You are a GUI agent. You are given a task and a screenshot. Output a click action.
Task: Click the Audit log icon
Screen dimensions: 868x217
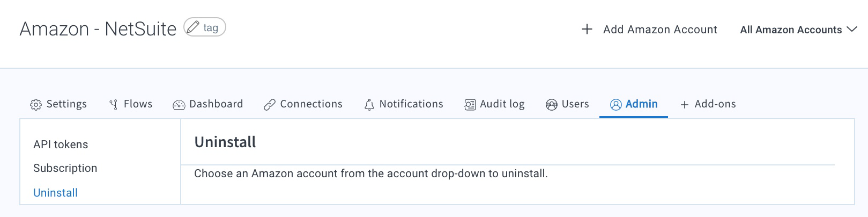coord(470,105)
